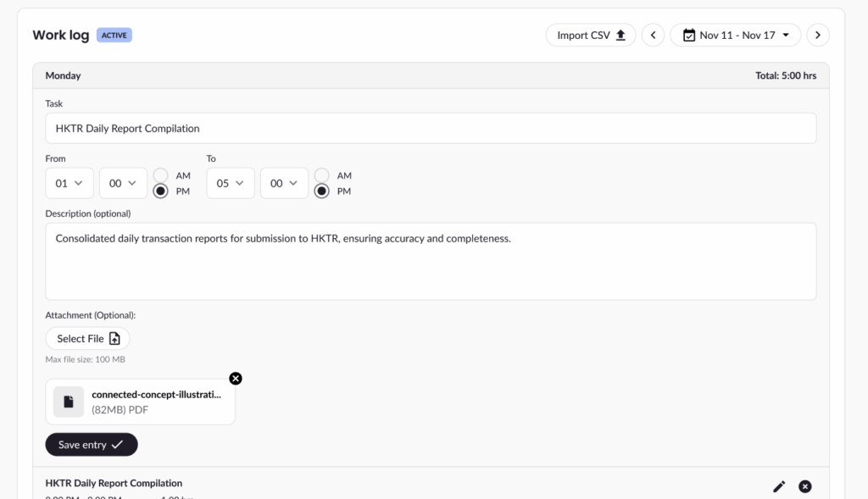Click the Save entry button
Screen dimensions: 868x499
pyautogui.click(x=92, y=445)
